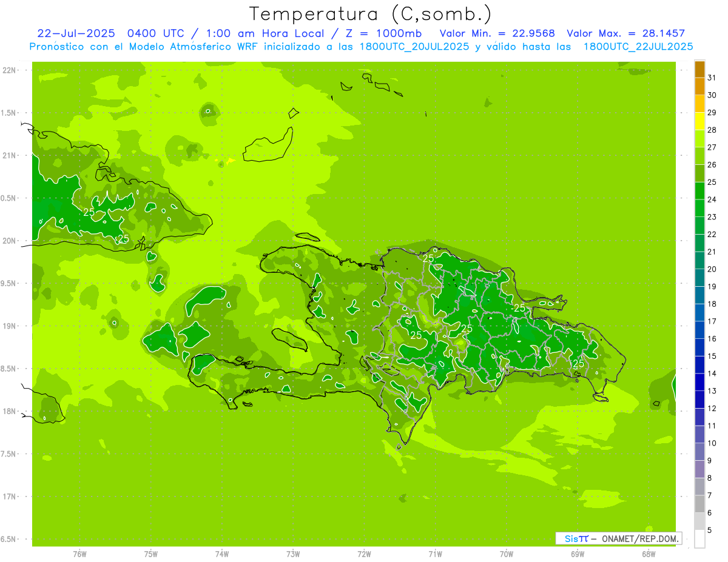Click the 17N latitude axis label
The image size is (728, 562).
(x=9, y=497)
